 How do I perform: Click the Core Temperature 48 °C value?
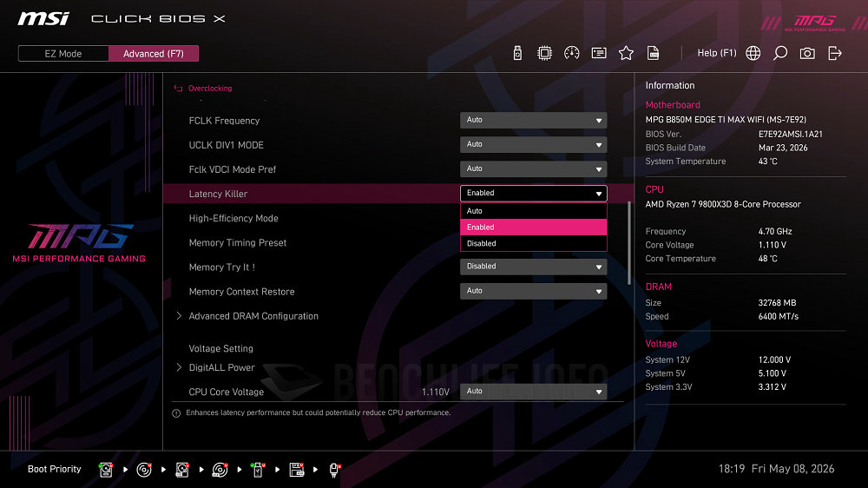tap(768, 259)
